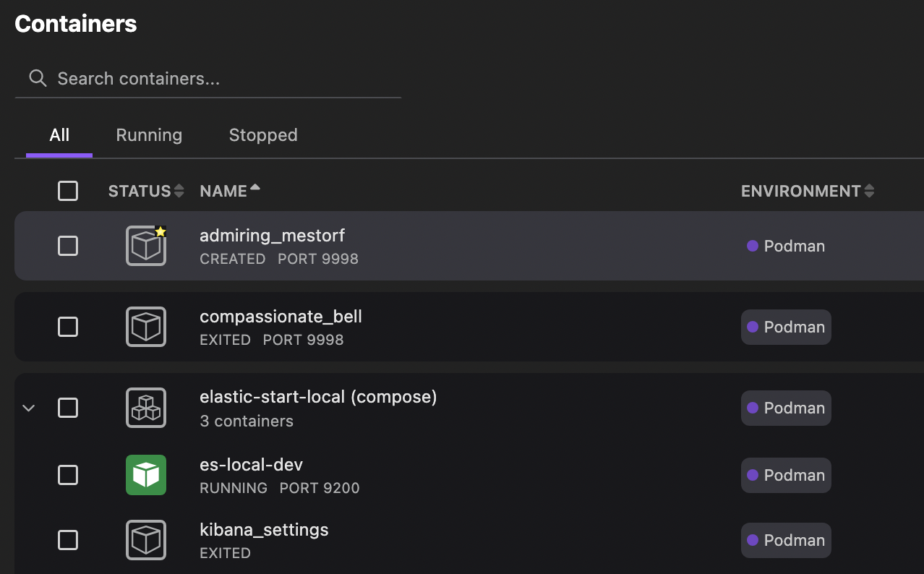924x574 pixels.
Task: Click the kibana_settings container icon
Action: pos(145,540)
